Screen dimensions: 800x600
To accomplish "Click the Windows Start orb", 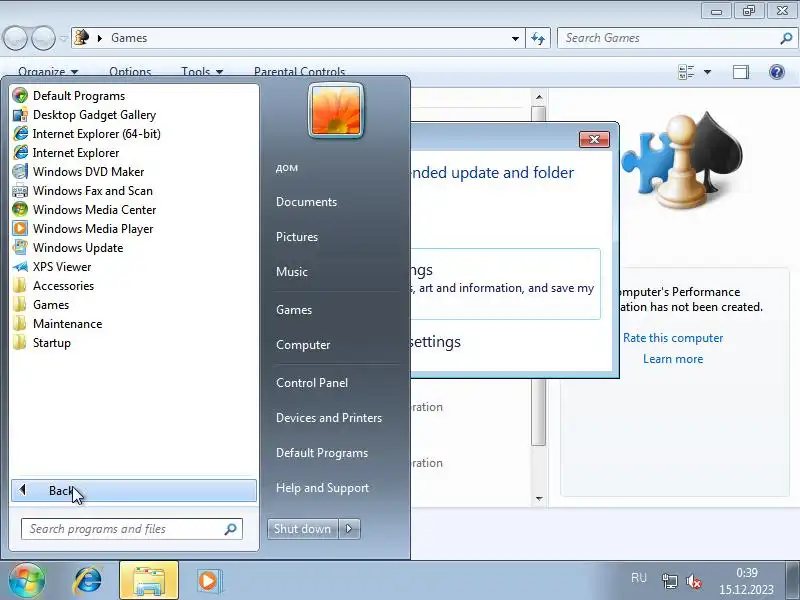I will tap(26, 581).
